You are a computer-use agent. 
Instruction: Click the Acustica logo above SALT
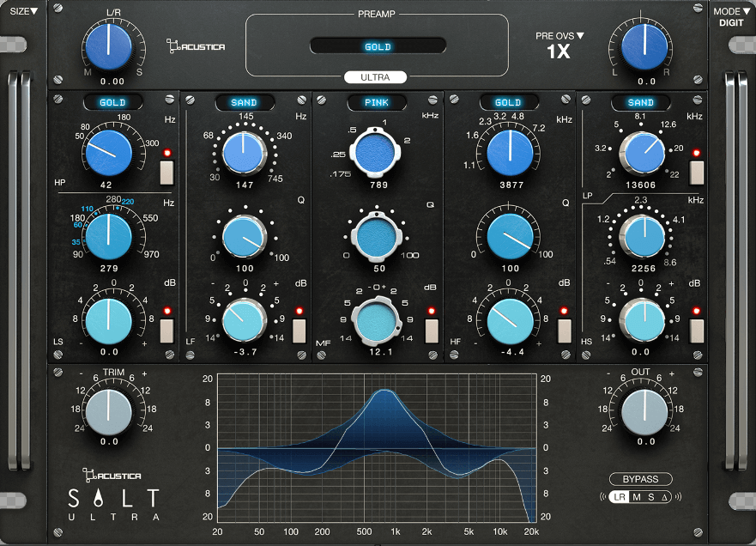click(112, 475)
